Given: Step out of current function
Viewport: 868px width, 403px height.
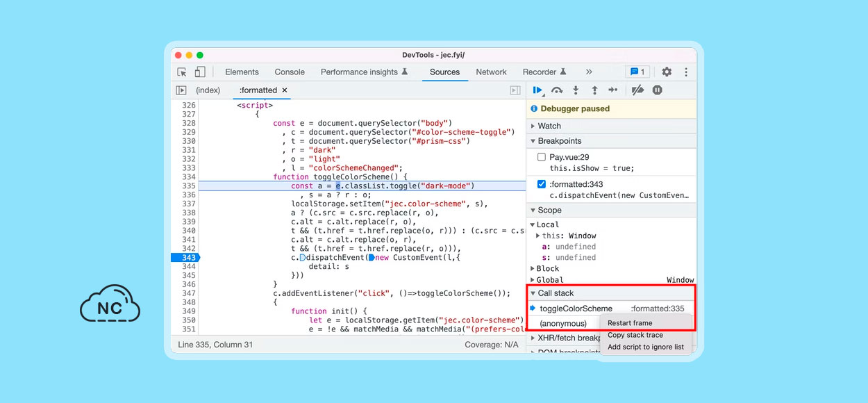Looking at the screenshot, I should [x=594, y=90].
